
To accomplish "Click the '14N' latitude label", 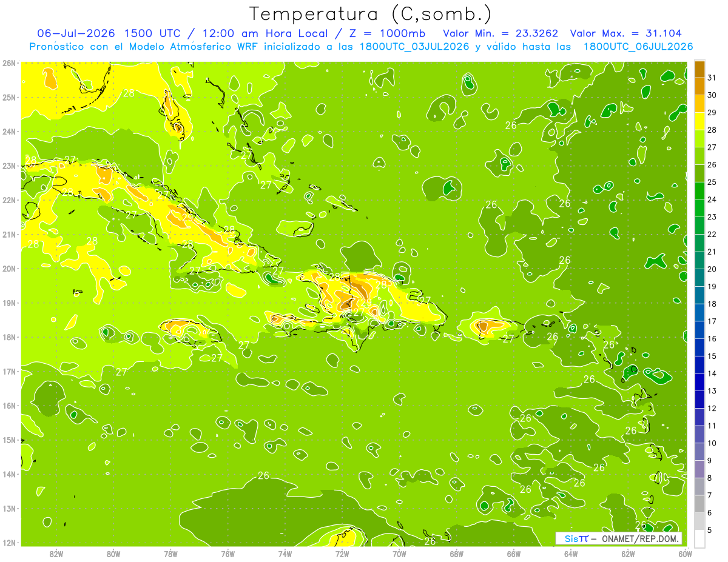I will (x=8, y=474).
